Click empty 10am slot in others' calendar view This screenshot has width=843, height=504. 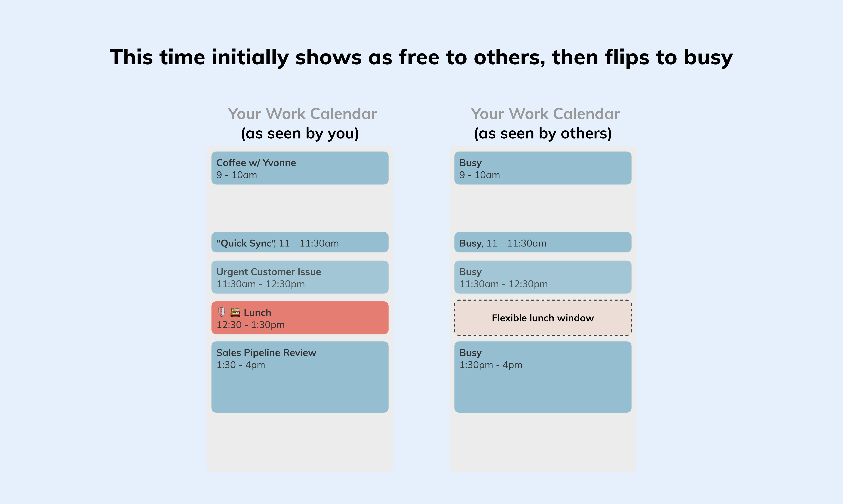pos(543,208)
